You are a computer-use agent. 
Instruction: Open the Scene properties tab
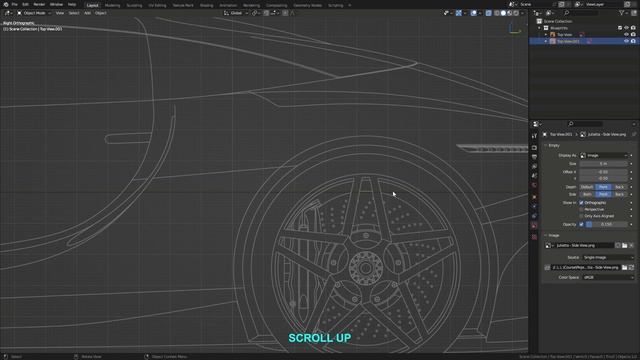(x=534, y=176)
